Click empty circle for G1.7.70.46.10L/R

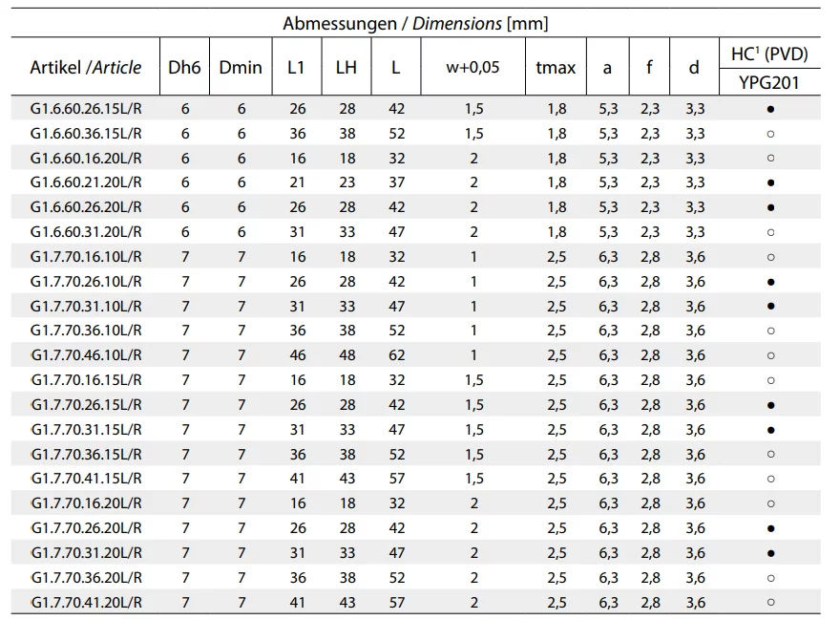tap(770, 355)
